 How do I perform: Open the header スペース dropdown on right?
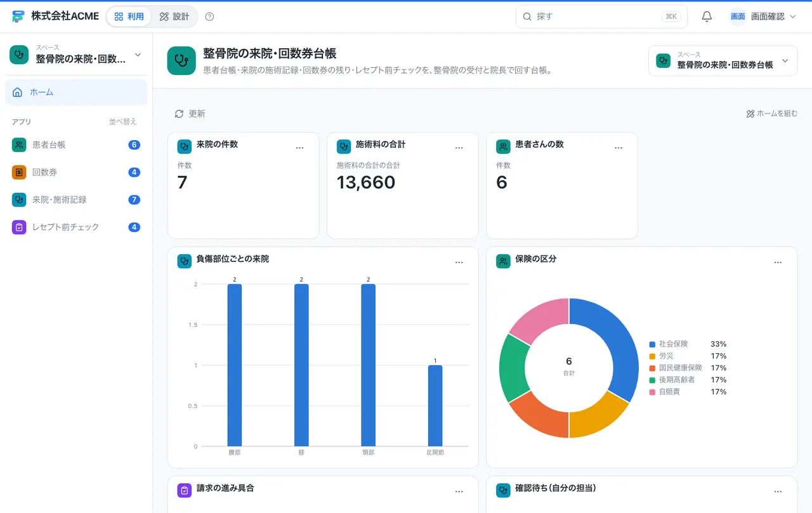click(723, 61)
